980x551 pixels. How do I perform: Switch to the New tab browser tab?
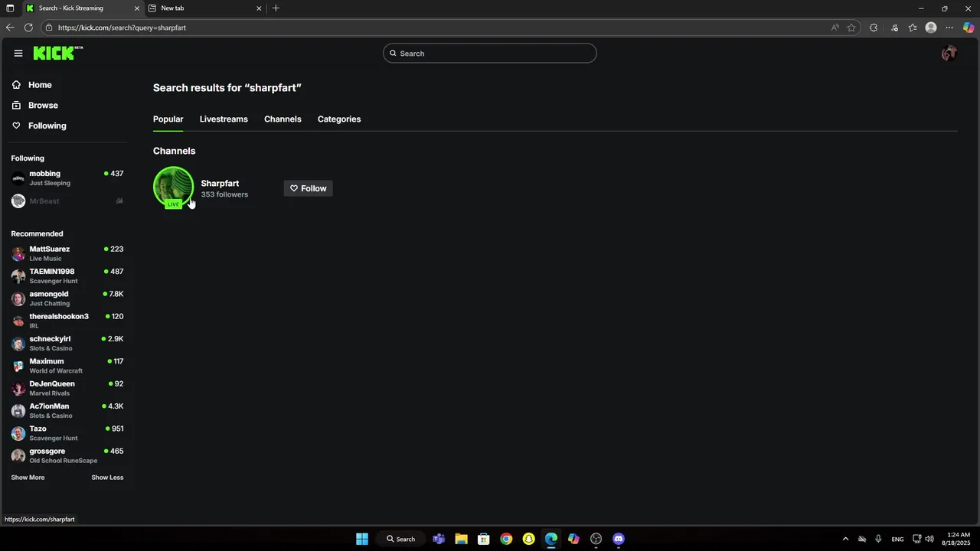[x=205, y=8]
